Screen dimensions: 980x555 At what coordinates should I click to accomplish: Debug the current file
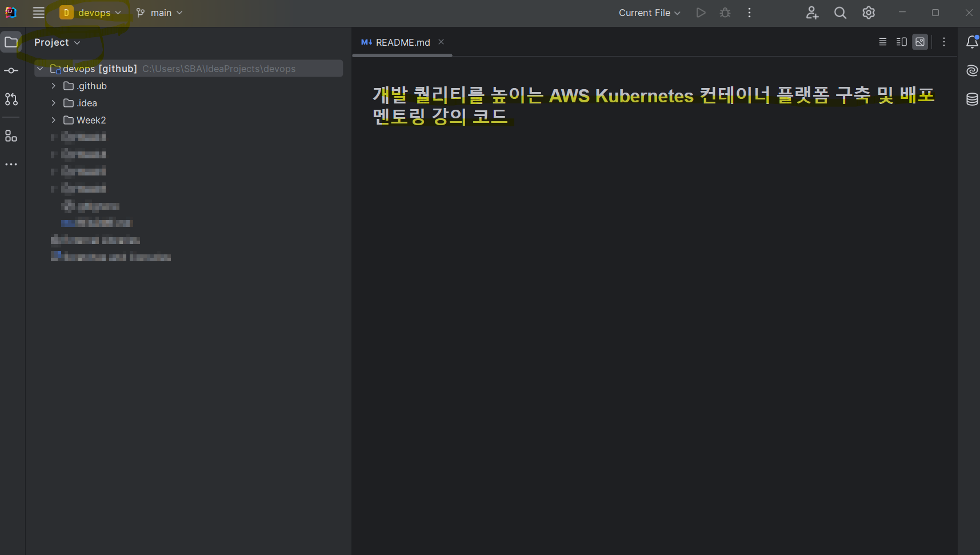click(725, 13)
